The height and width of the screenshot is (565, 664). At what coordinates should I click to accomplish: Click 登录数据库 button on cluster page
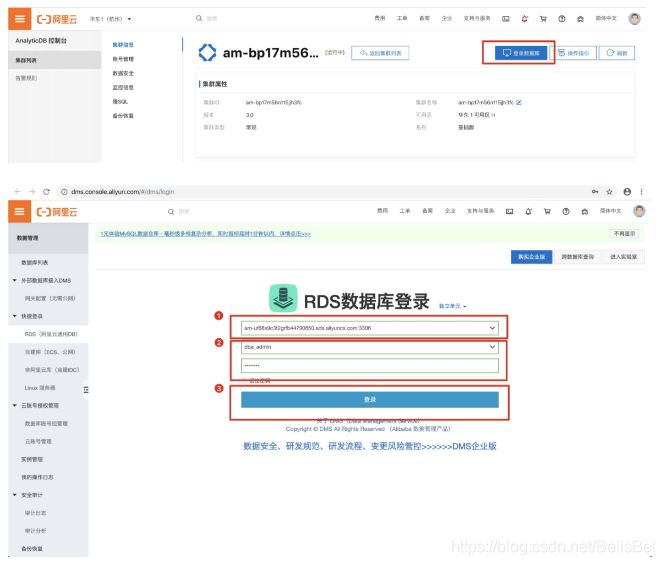coord(521,53)
